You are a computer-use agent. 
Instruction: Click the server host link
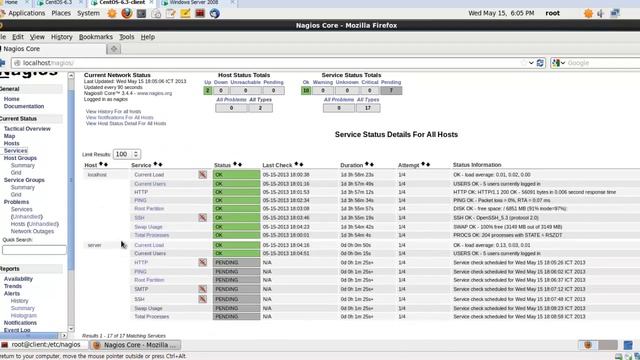[94, 245]
